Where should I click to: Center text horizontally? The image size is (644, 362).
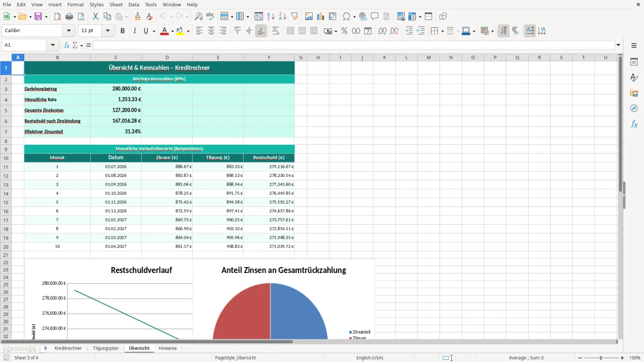pyautogui.click(x=211, y=31)
